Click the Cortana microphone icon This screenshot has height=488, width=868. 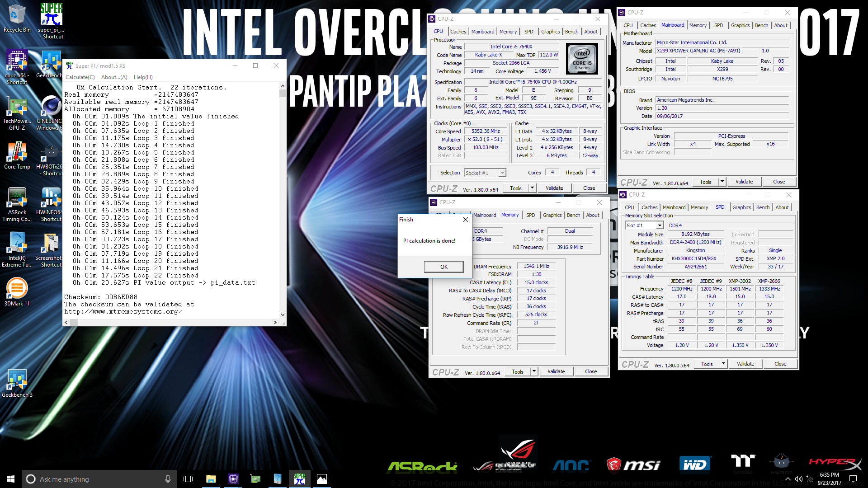click(168, 479)
